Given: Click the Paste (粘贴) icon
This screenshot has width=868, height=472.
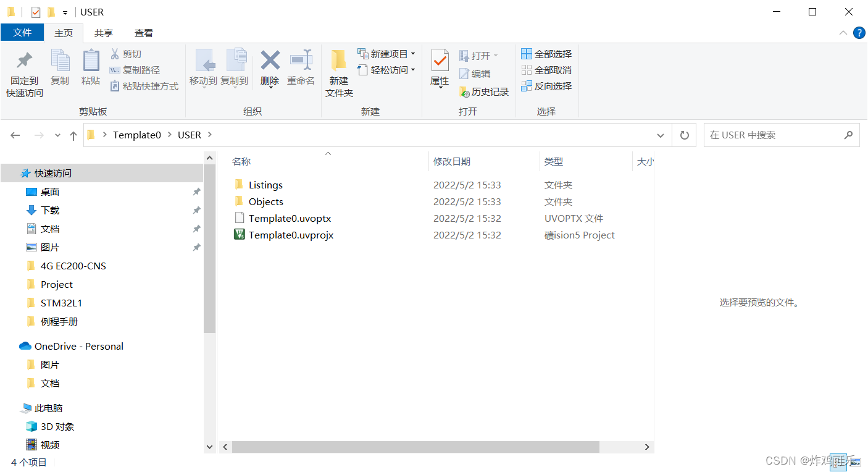Looking at the screenshot, I should [91, 61].
